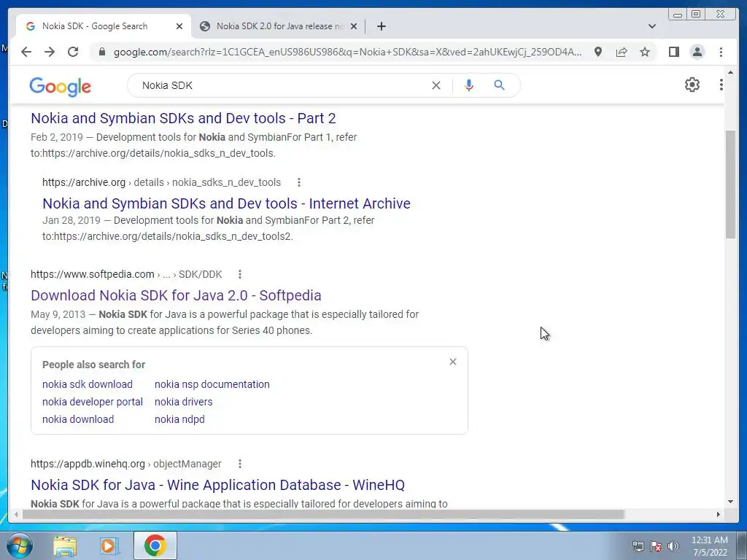
Task: Search for nokia sdk download
Action: tap(88, 384)
